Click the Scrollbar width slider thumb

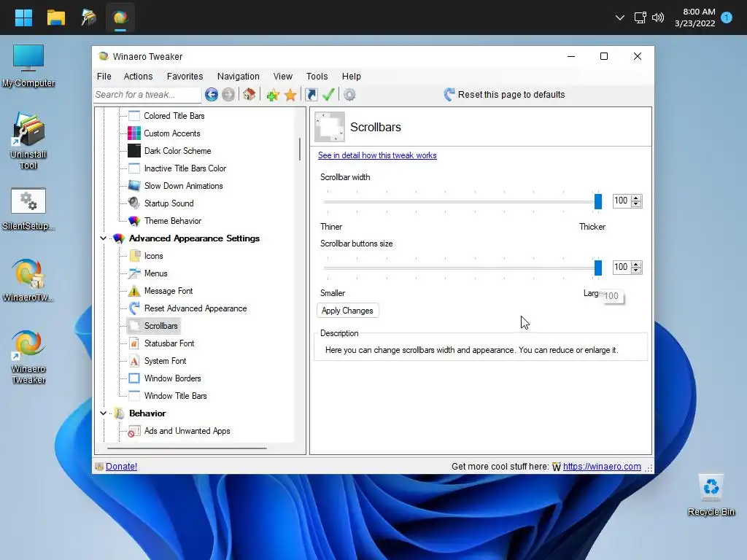(598, 201)
